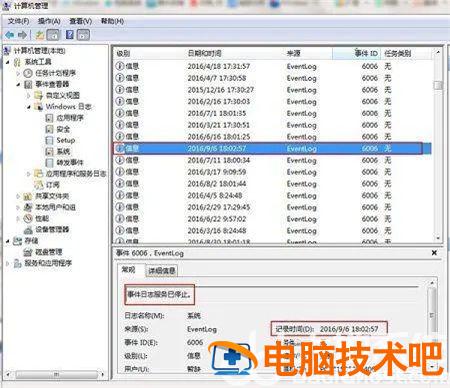This screenshot has height=388, width=450.
Task: Select 事件查看器 node
Action: [52, 84]
